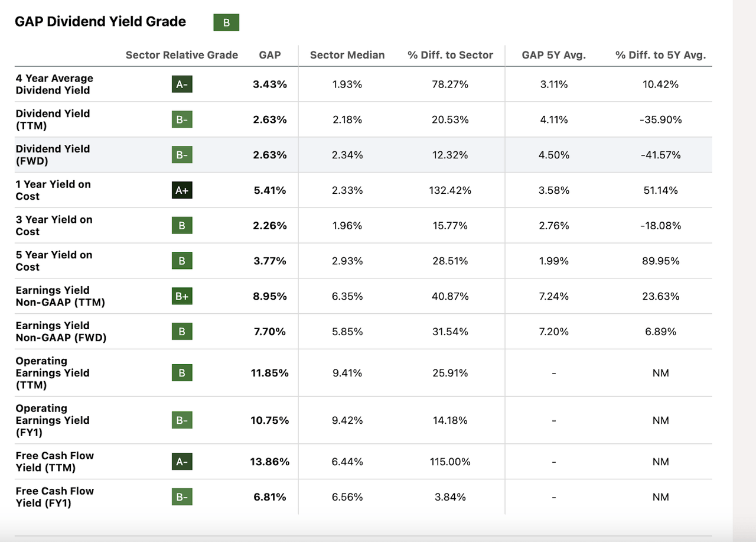The height and width of the screenshot is (542, 756).
Task: Open the Dividend Yield (FWD) metric
Action: click(53, 155)
